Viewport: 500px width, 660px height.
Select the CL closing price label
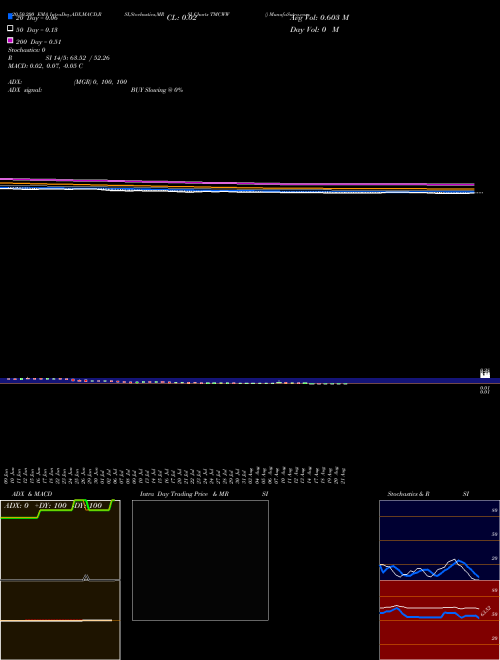pyautogui.click(x=181, y=18)
